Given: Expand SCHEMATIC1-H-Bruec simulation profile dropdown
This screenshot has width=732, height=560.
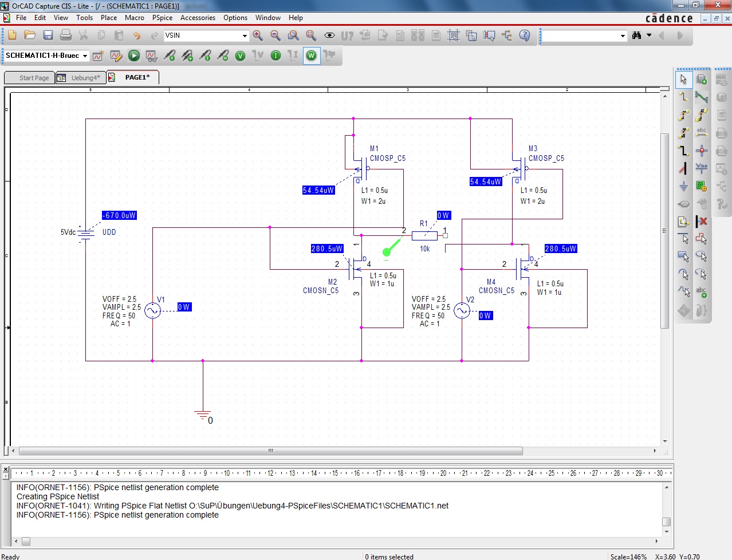Looking at the screenshot, I should (85, 56).
